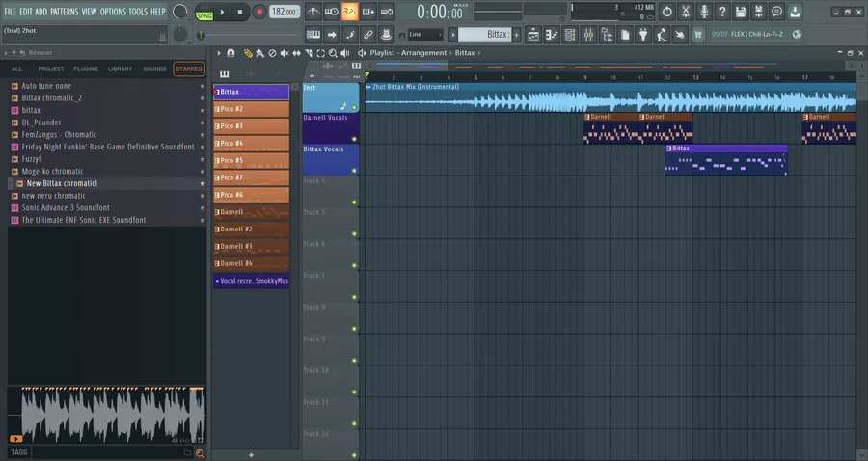
Task: Open the Playlist view from toolbar
Action: [x=533, y=35]
